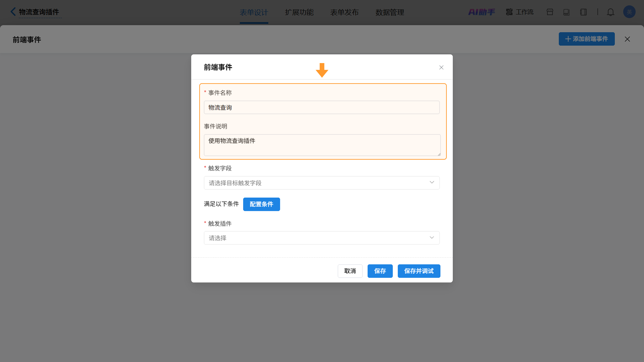Expand the 触发字段 dropdown
644x362 pixels.
(x=321, y=183)
